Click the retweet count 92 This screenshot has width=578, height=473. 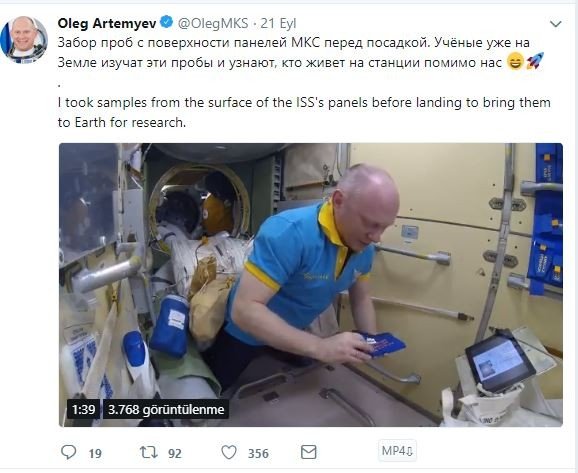point(175,453)
